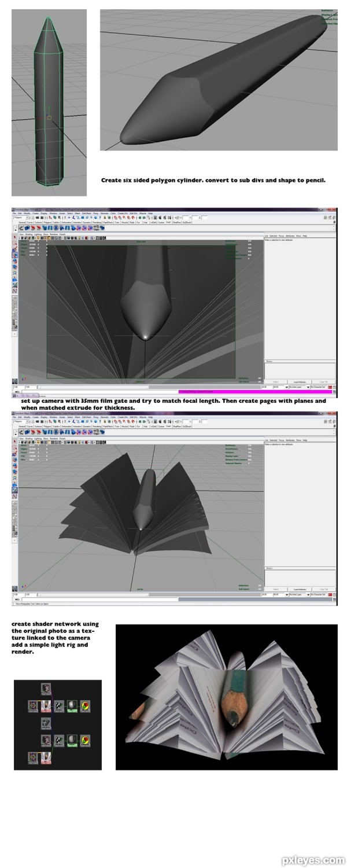Click Load Attributes in the camera-view Attribute Editor
This screenshot has width=347, height=868.
coord(300,382)
